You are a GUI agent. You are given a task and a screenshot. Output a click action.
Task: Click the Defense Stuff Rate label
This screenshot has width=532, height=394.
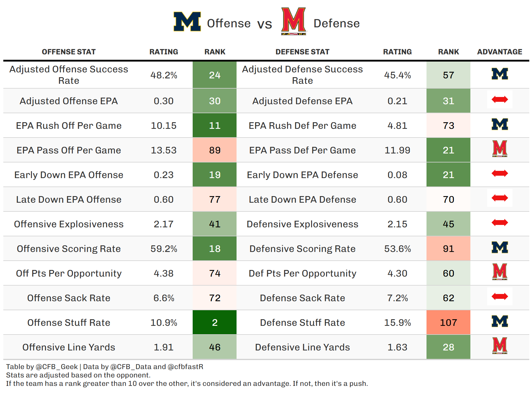click(302, 323)
